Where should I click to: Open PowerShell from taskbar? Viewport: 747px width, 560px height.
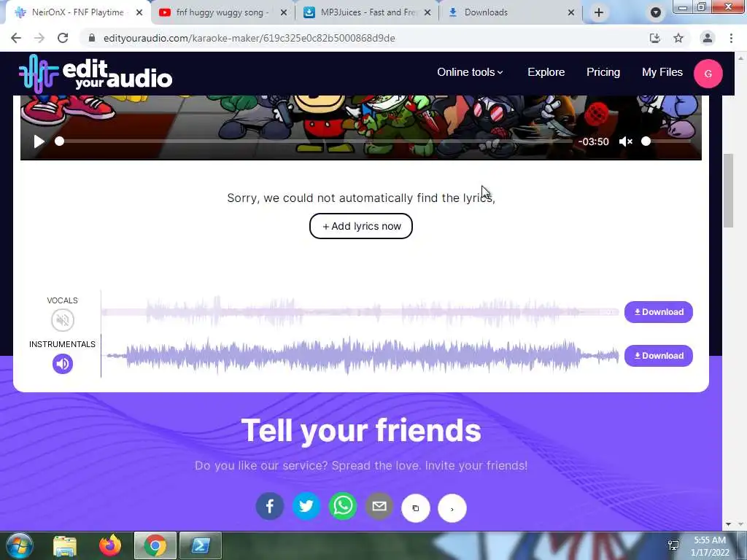pyautogui.click(x=200, y=545)
